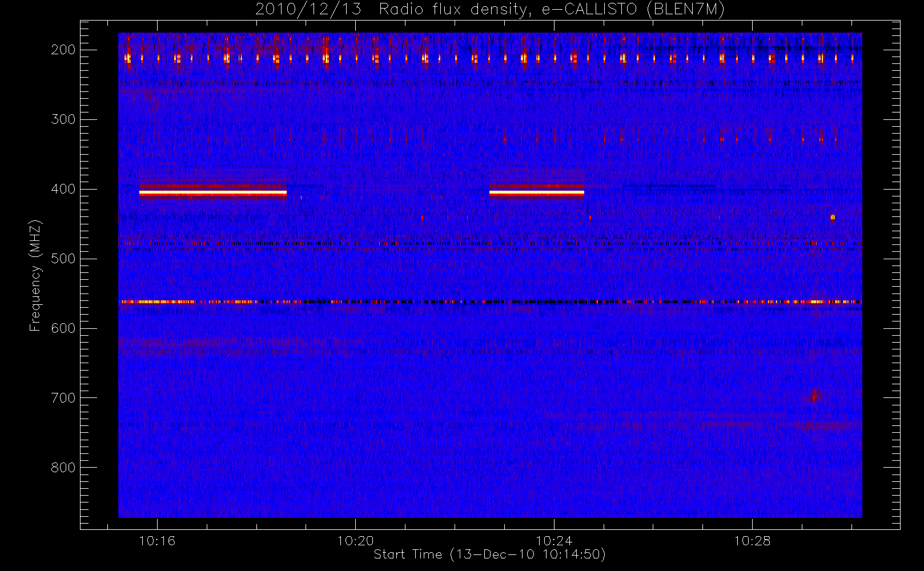Image resolution: width=924 pixels, height=571 pixels.
Task: Click the second bright band near 400 MHz at 10:23
Action: point(537,192)
